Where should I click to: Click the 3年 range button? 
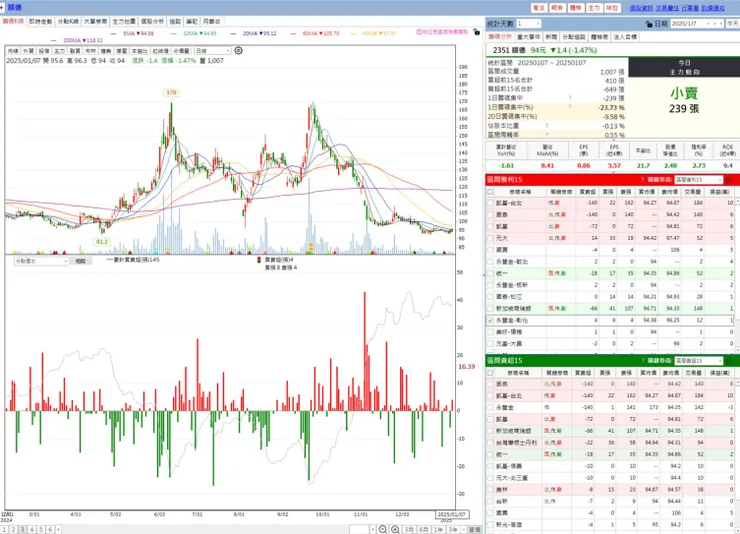[x=453, y=530]
